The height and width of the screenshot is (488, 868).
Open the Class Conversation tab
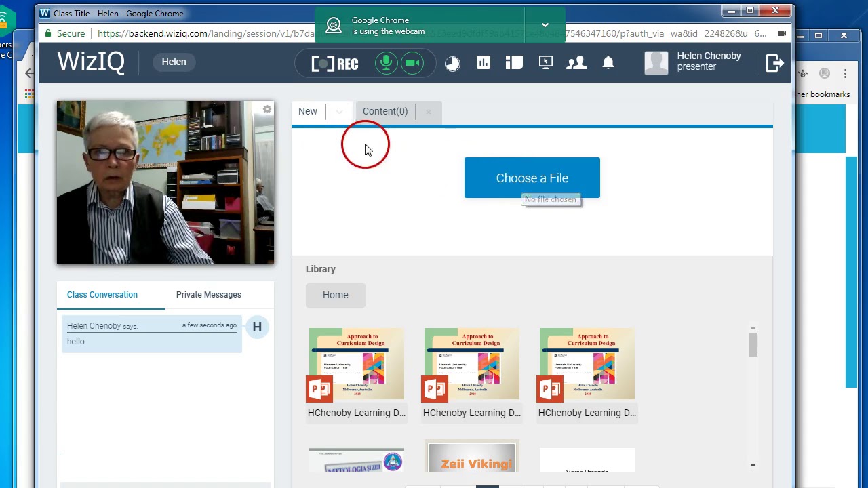pos(102,295)
